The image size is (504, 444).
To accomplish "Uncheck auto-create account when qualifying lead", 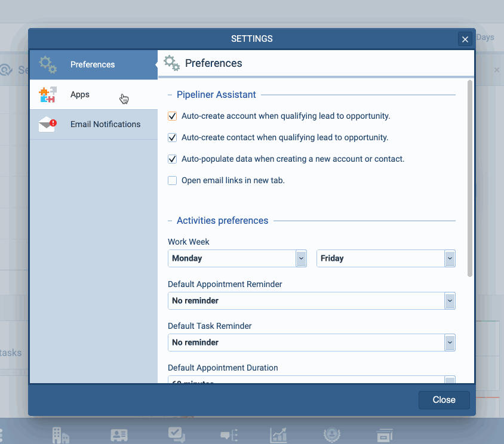I will (172, 116).
